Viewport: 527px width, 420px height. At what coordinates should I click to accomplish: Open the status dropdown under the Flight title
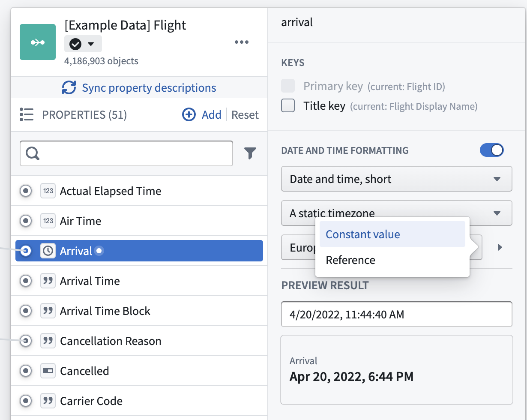coord(83,44)
